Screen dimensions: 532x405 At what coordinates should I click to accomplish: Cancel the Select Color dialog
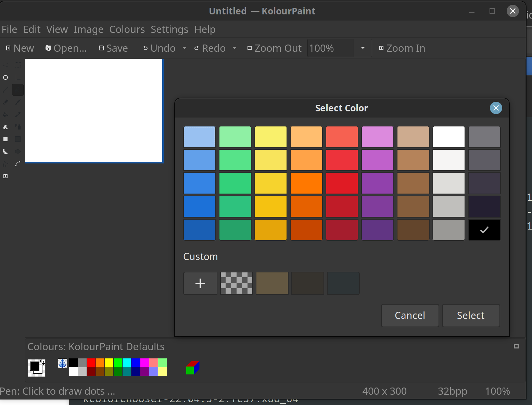(x=410, y=315)
